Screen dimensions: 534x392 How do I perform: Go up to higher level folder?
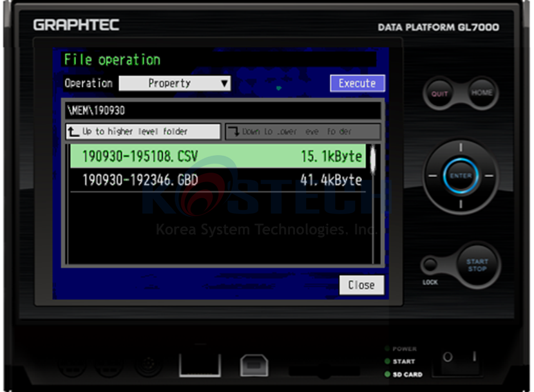coord(143,132)
